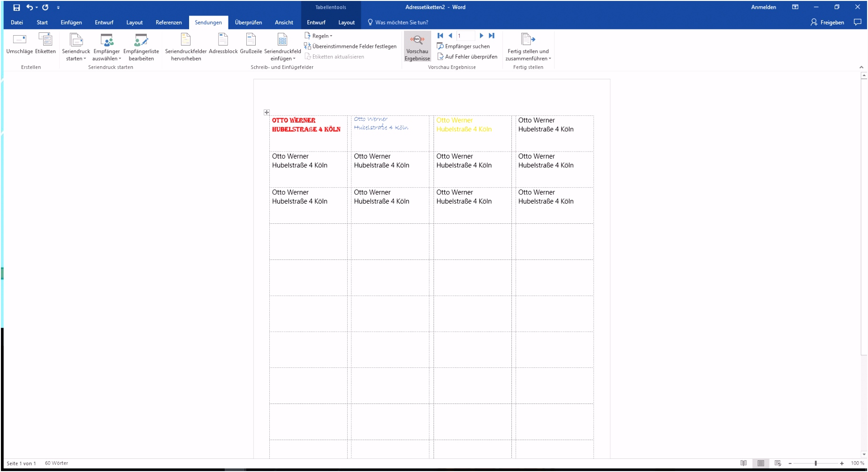Viewport: 868px width, 472px height.
Task: Toggle Seriendruckfelder hervorheben
Action: [186, 47]
